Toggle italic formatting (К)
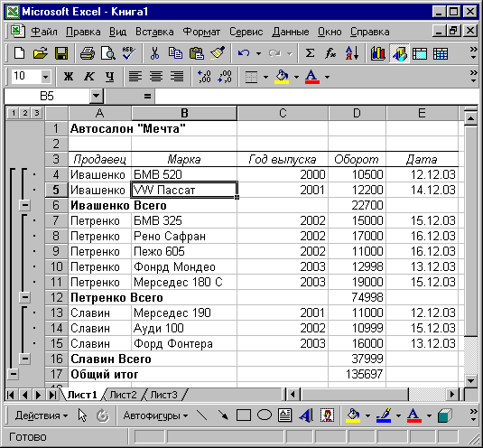Image resolution: width=483 pixels, height=448 pixels. (x=89, y=77)
